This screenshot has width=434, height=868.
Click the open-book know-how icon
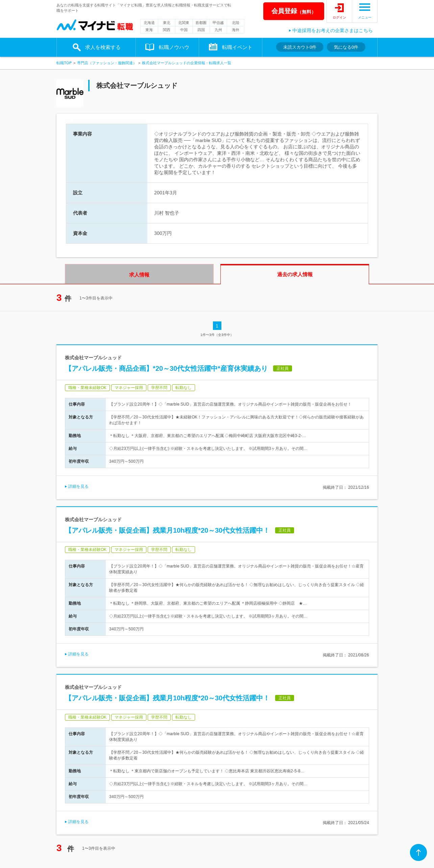[150, 47]
